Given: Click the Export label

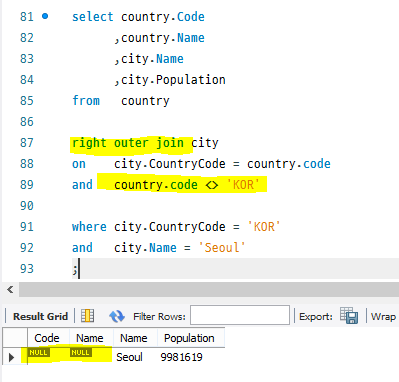Looking at the screenshot, I should tap(316, 316).
